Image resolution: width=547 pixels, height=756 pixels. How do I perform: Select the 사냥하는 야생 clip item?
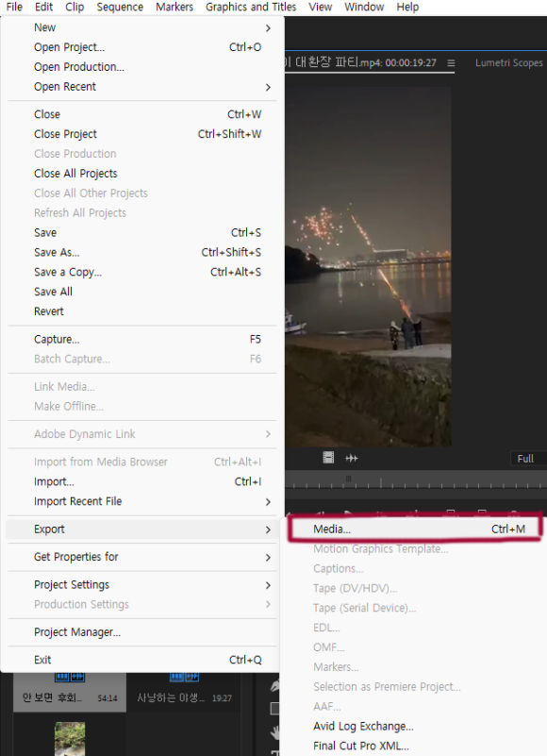tap(184, 692)
